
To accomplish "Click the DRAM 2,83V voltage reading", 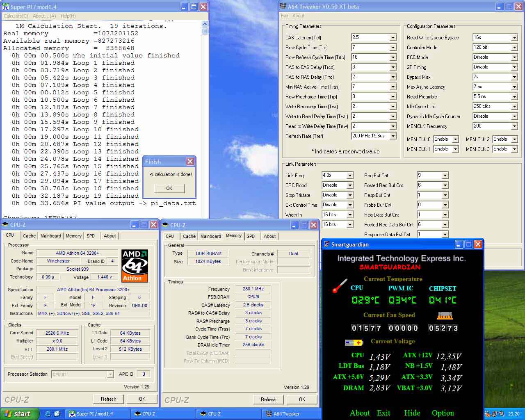I will (x=380, y=388).
